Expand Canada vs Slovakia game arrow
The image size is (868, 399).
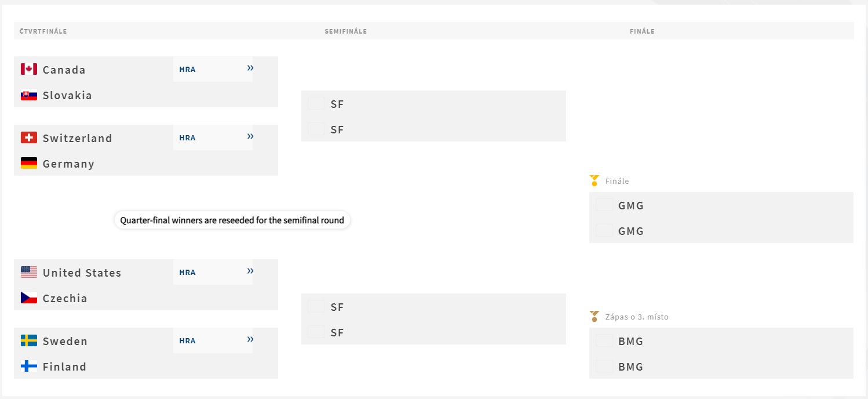[250, 68]
